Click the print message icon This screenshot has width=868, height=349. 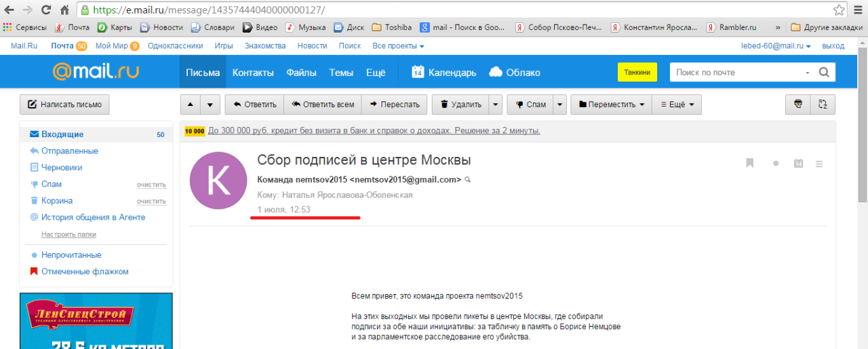[x=798, y=105]
